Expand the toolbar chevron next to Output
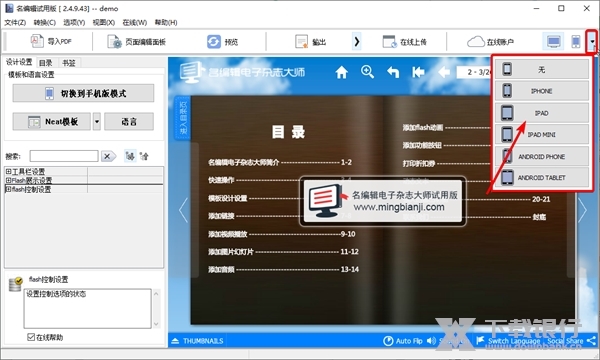The image size is (600, 360). click(357, 41)
